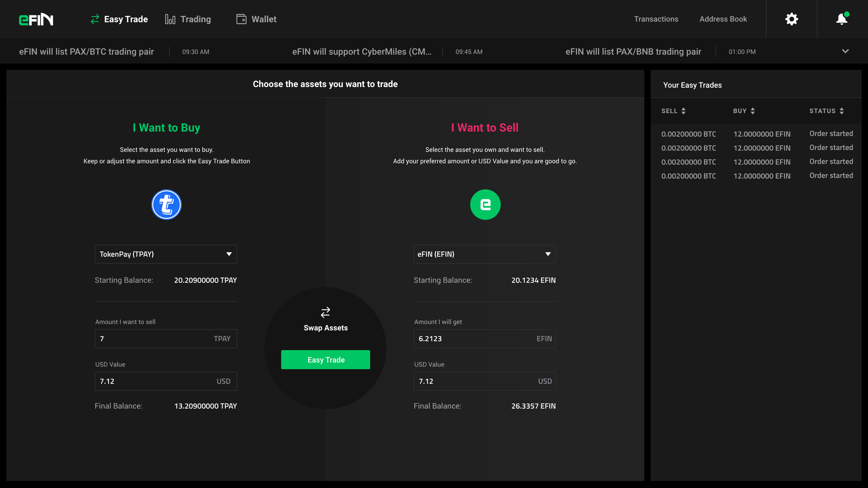This screenshot has width=868, height=488.
Task: Click the 13.20900000 TPAY final balance
Action: pos(206,406)
